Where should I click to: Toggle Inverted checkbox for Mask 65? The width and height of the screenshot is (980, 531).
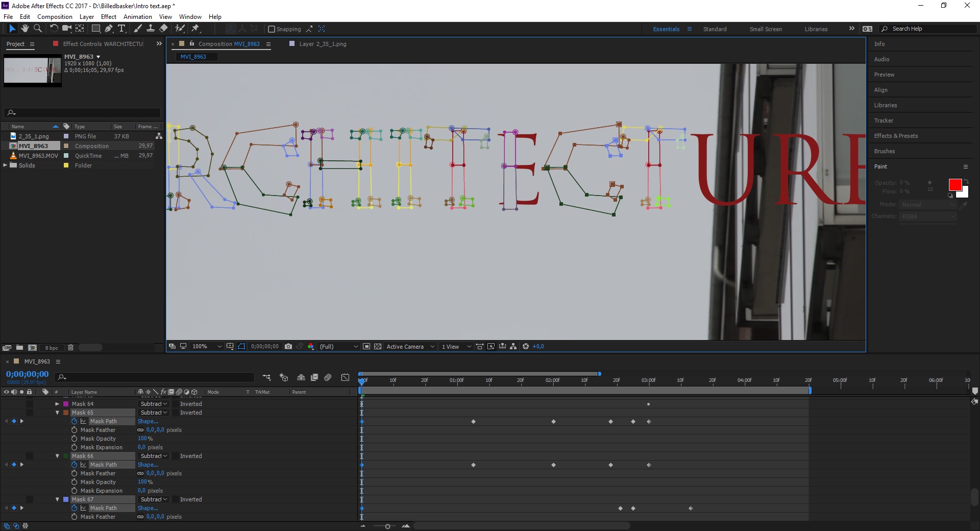(x=175, y=413)
